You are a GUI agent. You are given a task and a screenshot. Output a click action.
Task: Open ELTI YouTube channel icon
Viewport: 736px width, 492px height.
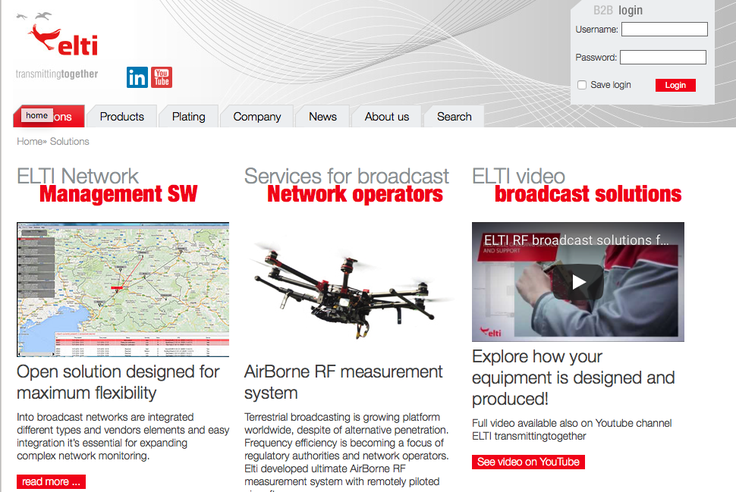click(x=161, y=77)
